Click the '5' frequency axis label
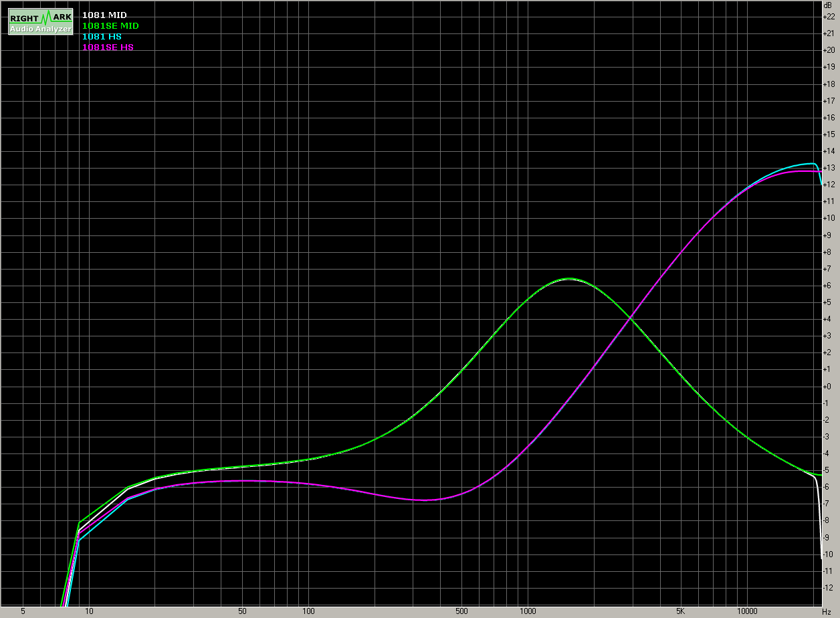Screen dimensions: 840x618 coord(23,611)
